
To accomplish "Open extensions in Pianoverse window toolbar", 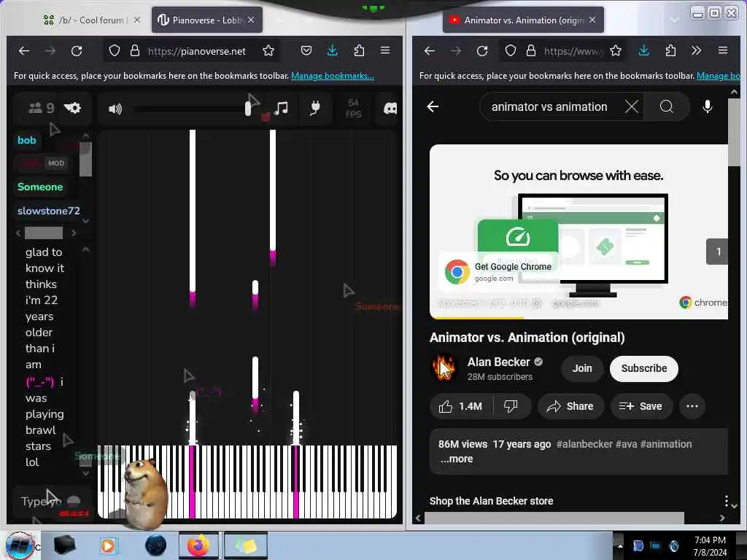I will (359, 50).
